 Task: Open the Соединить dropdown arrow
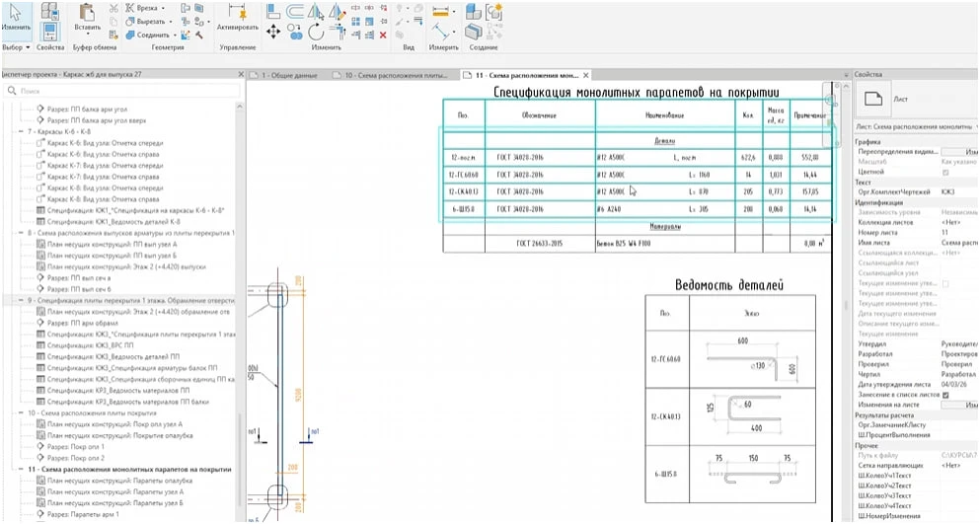[176, 35]
